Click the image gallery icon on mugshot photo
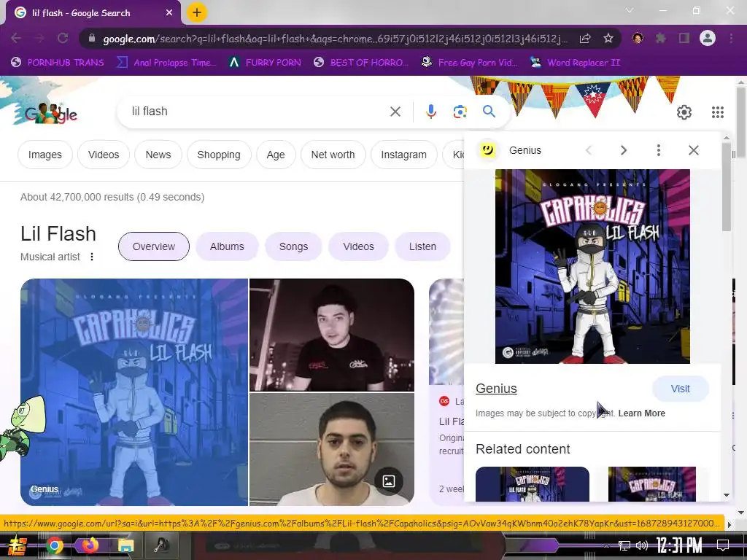 (x=389, y=481)
